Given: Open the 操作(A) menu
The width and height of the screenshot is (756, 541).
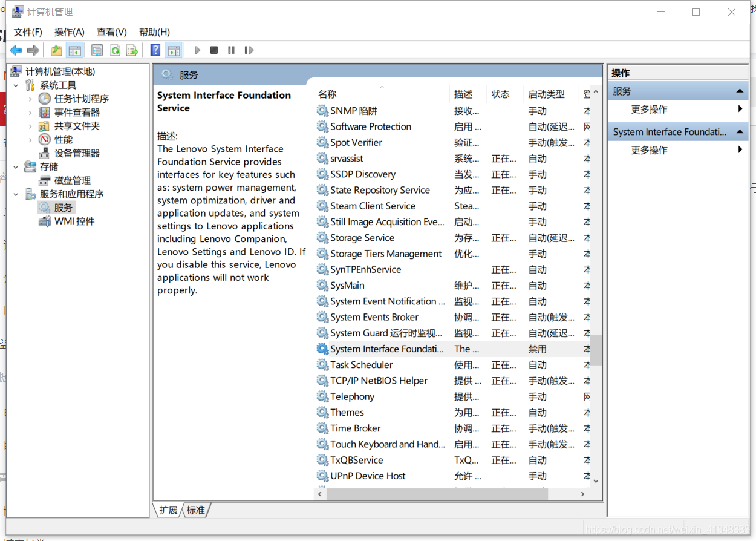Looking at the screenshot, I should pyautogui.click(x=70, y=32).
